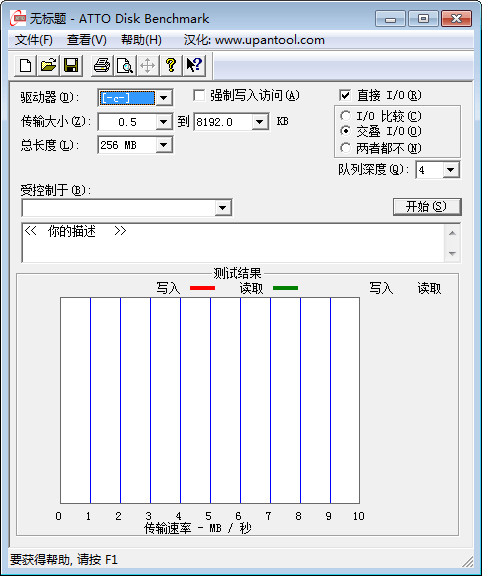
Task: Close the ATTO Disk Benchmark window
Action: pyautogui.click(x=456, y=18)
